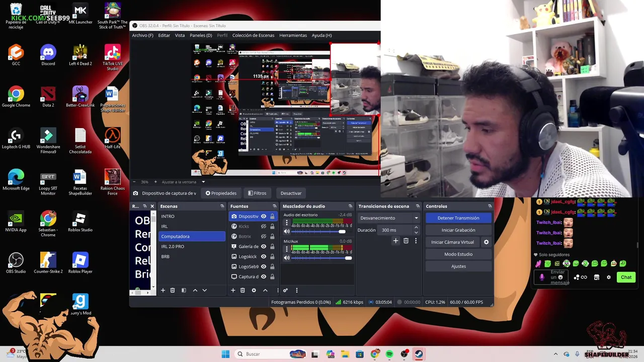Decrease transition duration with down arrow
The image size is (644, 362).
point(416,232)
